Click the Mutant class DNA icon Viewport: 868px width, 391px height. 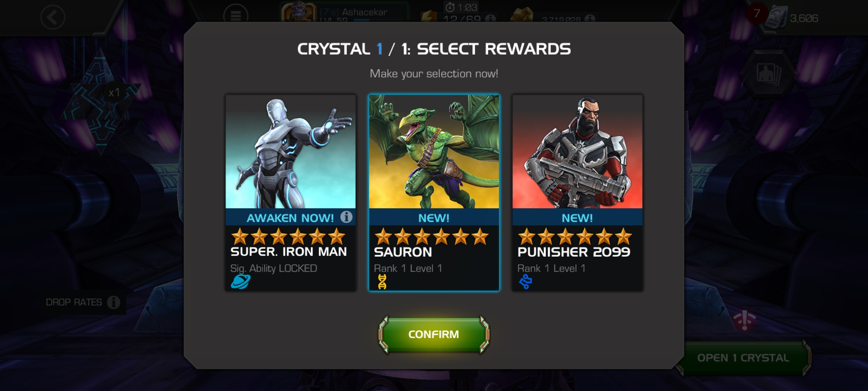(x=382, y=282)
